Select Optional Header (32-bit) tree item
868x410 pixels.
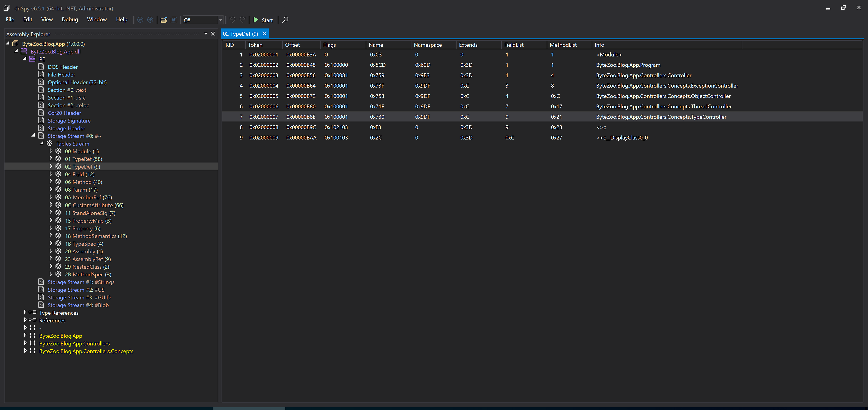tap(77, 82)
